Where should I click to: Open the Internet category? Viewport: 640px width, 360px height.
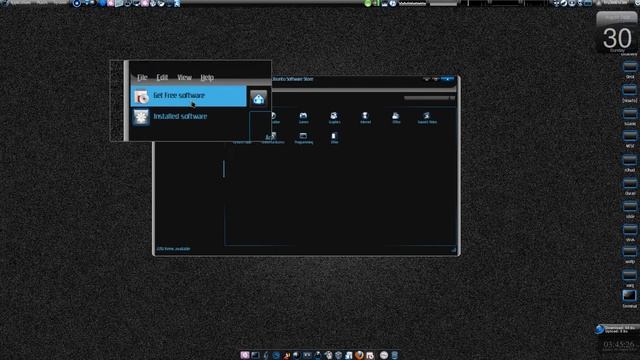365,118
